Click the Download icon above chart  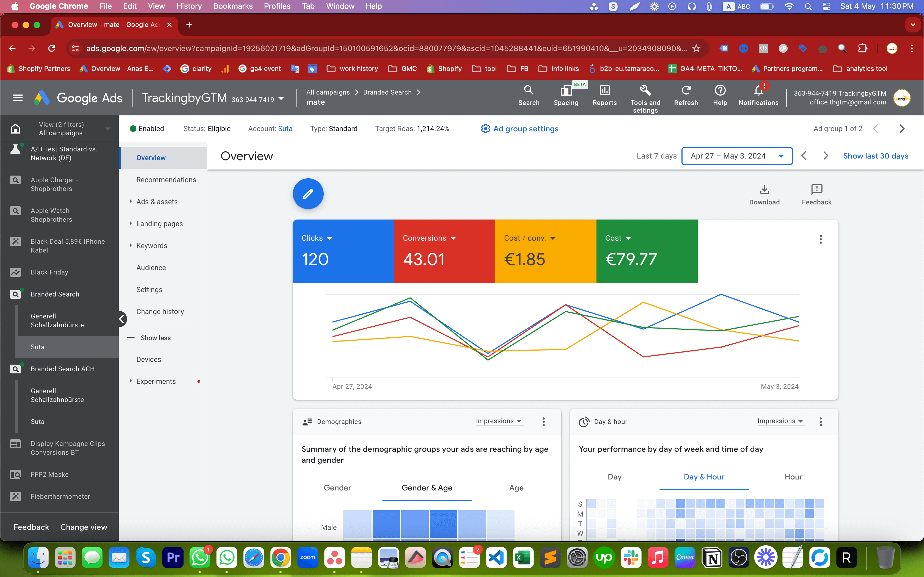pyautogui.click(x=764, y=190)
